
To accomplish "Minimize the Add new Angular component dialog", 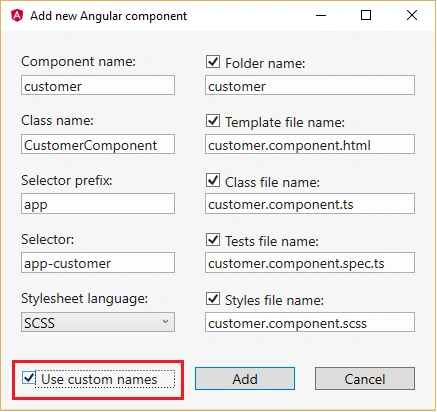I will point(321,15).
